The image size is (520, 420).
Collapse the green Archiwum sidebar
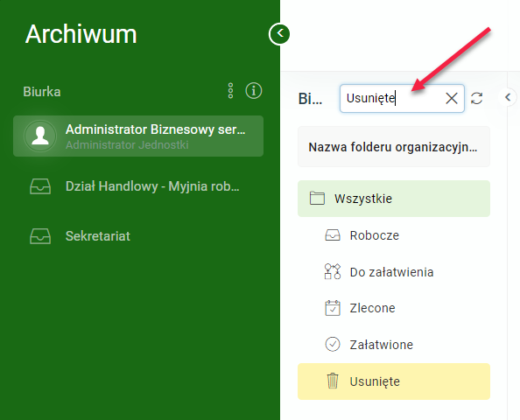tap(279, 34)
